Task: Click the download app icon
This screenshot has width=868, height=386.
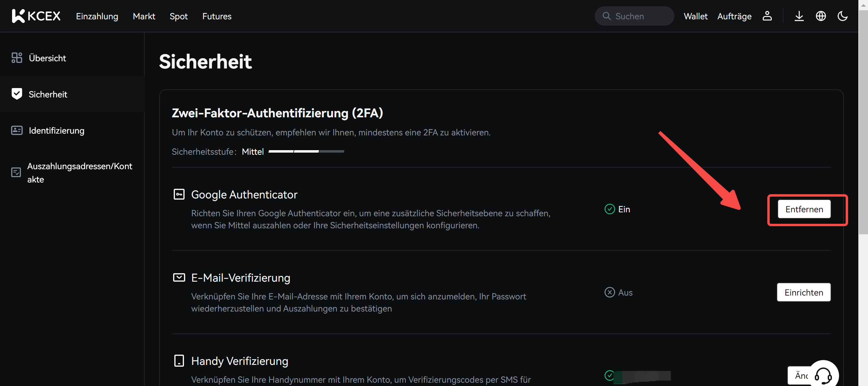Action: [799, 16]
